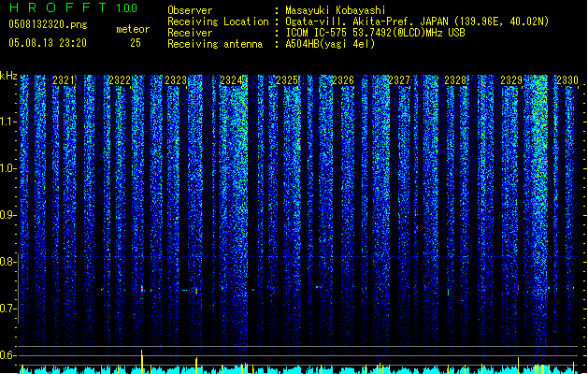Image resolution: width=588 pixels, height=374 pixels.
Task: Click the tallest yellow meteor spike near 2322
Action: click(x=142, y=362)
